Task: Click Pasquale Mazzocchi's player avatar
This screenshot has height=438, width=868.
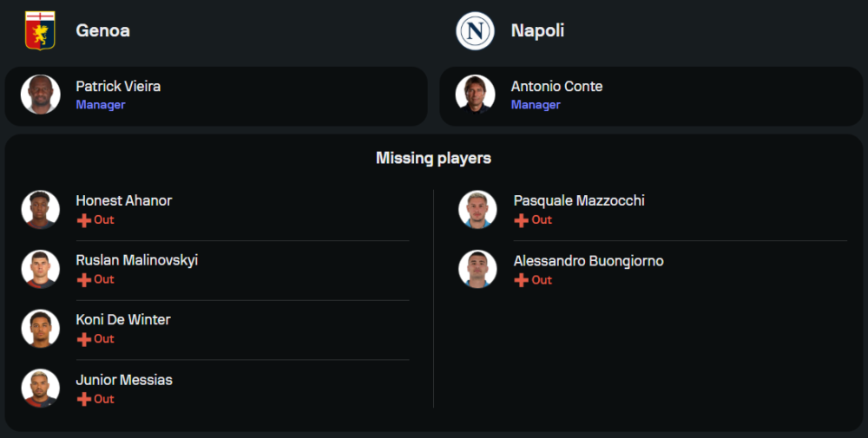Action: click(x=478, y=209)
